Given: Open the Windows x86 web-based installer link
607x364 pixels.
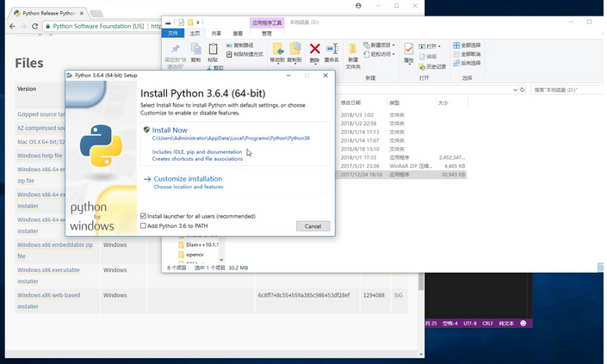Looking at the screenshot, I should pyautogui.click(x=48, y=300).
